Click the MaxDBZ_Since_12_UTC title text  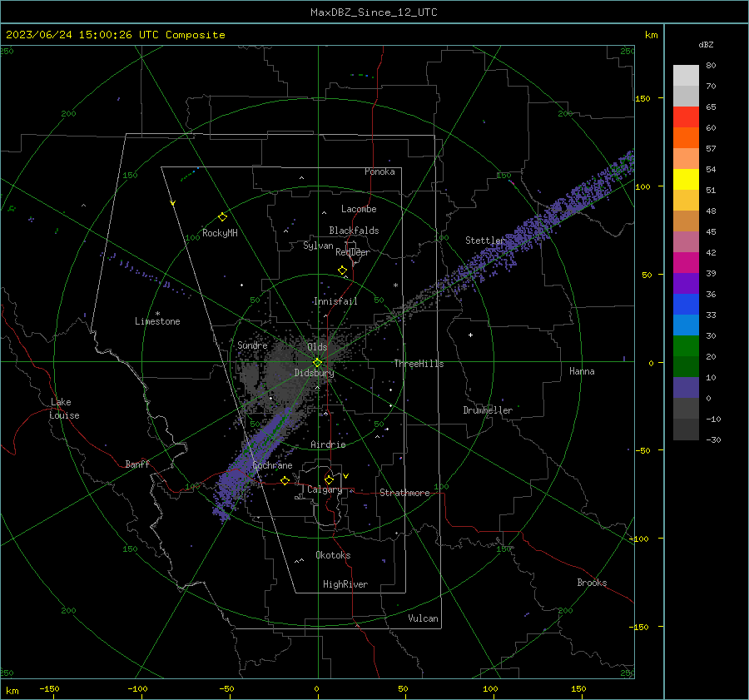pyautogui.click(x=374, y=12)
